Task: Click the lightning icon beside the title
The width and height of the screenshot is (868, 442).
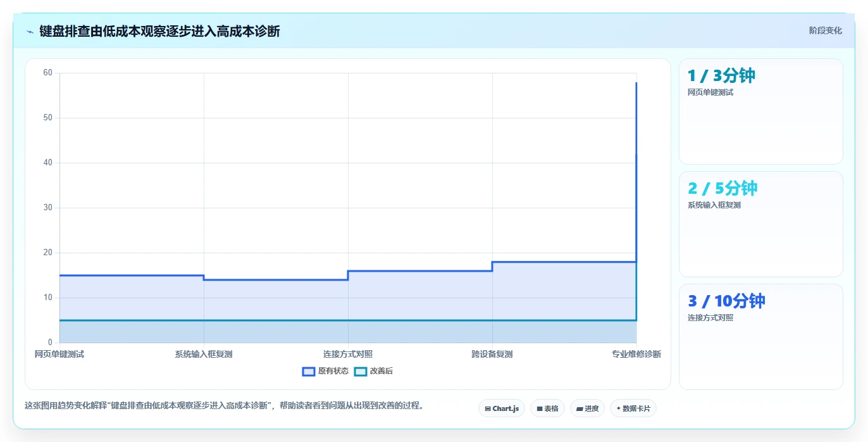Action: coord(30,32)
